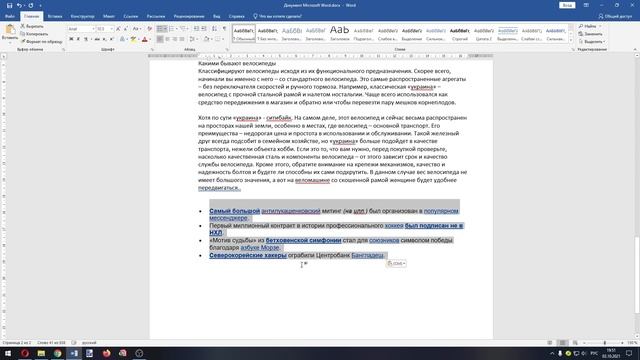Redo the action in the Quick Access toolbar

[x=31, y=5]
